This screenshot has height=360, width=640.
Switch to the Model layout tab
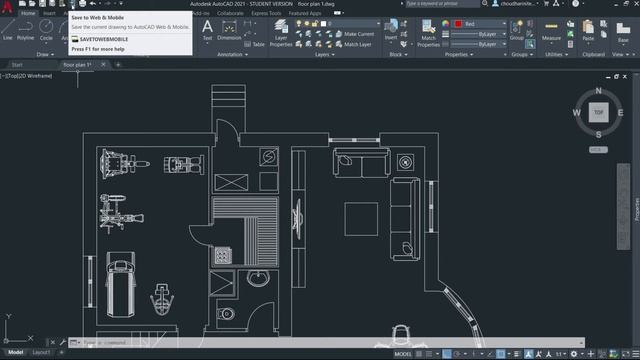point(16,352)
